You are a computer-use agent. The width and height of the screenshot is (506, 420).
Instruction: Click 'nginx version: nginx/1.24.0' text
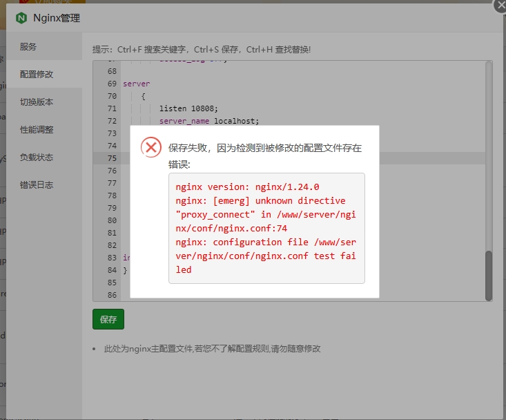click(x=247, y=187)
